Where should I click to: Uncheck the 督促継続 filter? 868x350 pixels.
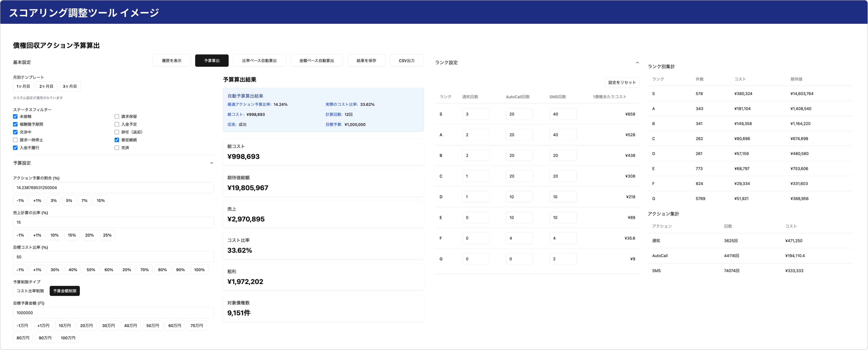117,140
